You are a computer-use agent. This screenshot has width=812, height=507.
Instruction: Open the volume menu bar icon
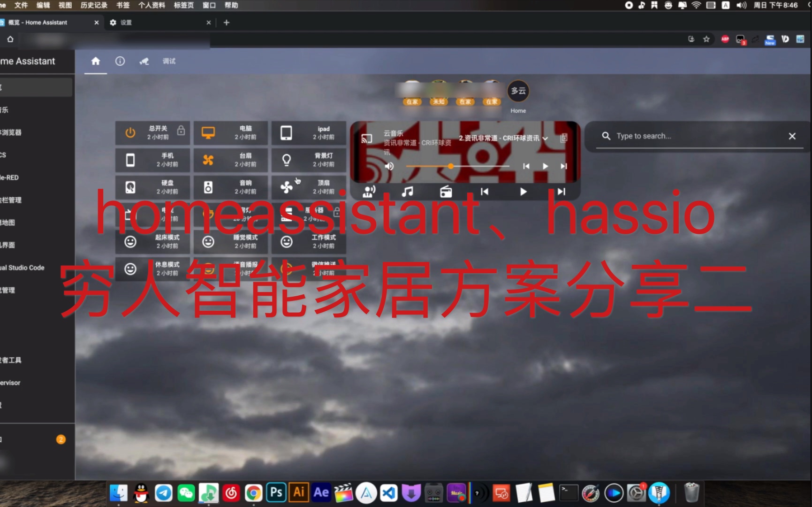point(742,5)
